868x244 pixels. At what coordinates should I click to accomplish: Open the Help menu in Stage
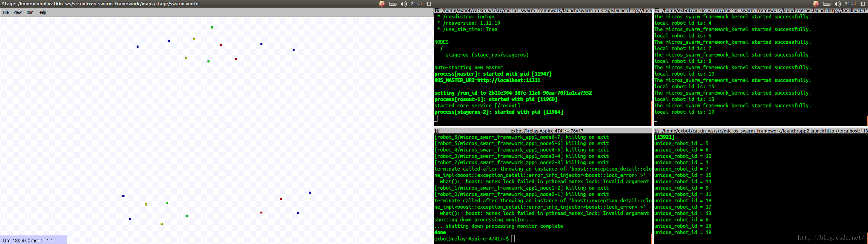[x=42, y=12]
